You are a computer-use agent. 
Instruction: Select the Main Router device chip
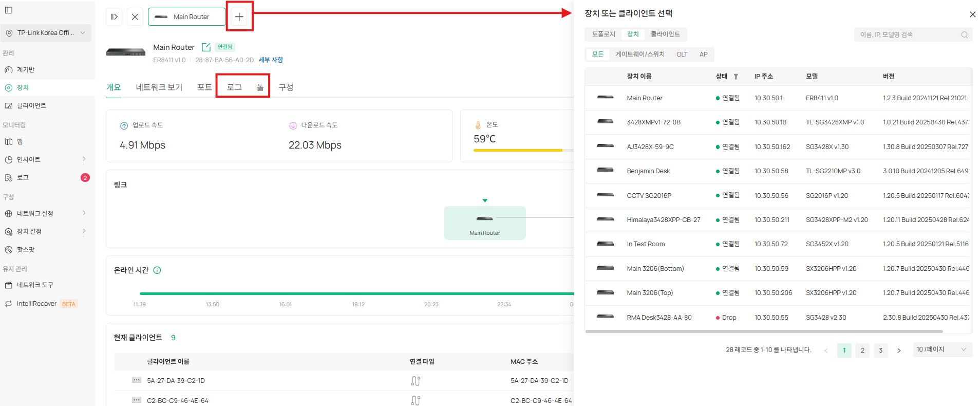(186, 17)
